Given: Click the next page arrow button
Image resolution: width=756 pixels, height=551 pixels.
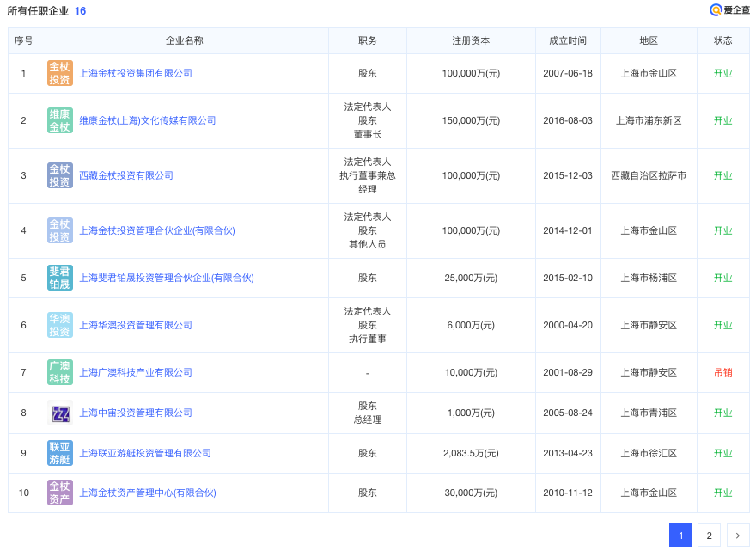Looking at the screenshot, I should click(738, 536).
